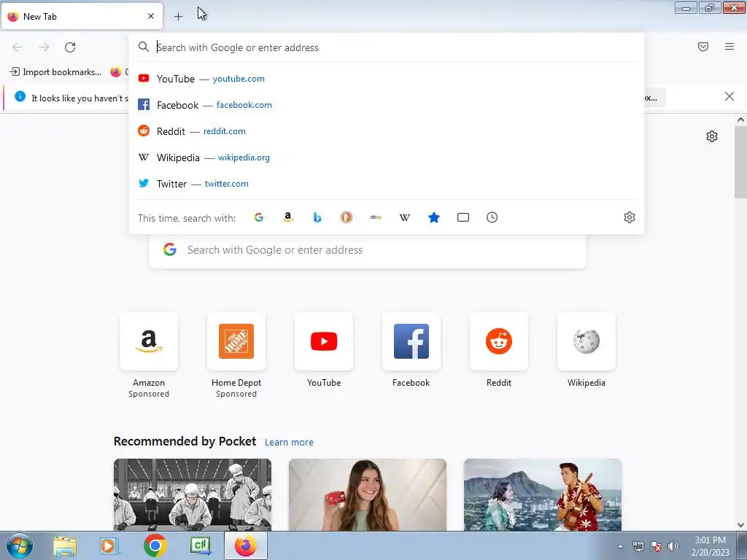Dismiss the notification bar

point(729,97)
